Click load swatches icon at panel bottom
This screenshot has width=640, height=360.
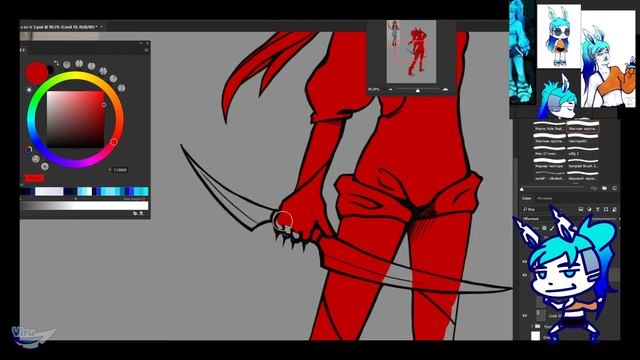click(135, 213)
